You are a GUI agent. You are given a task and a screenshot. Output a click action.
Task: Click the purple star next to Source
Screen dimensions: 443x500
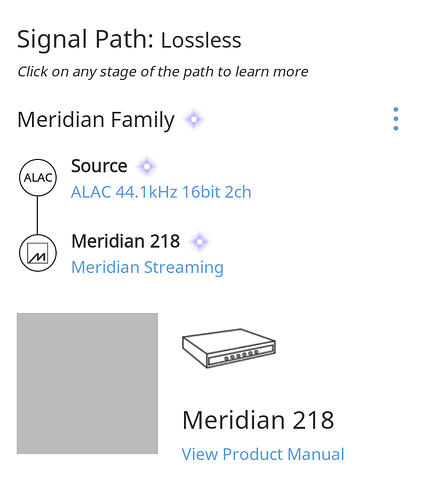tap(147, 166)
